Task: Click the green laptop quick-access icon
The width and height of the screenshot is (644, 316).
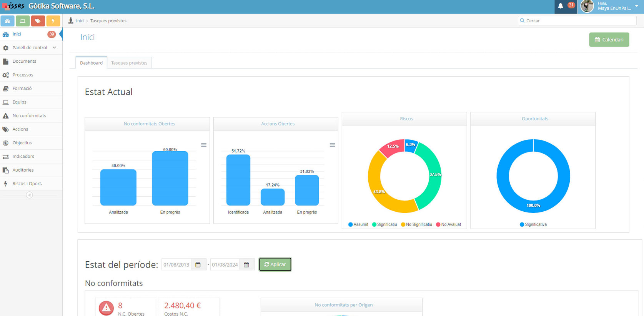Action: click(23, 21)
